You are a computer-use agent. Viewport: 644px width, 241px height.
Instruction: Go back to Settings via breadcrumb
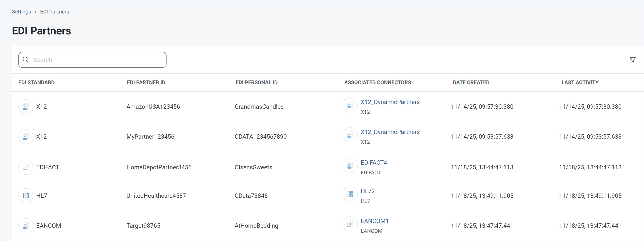(22, 12)
